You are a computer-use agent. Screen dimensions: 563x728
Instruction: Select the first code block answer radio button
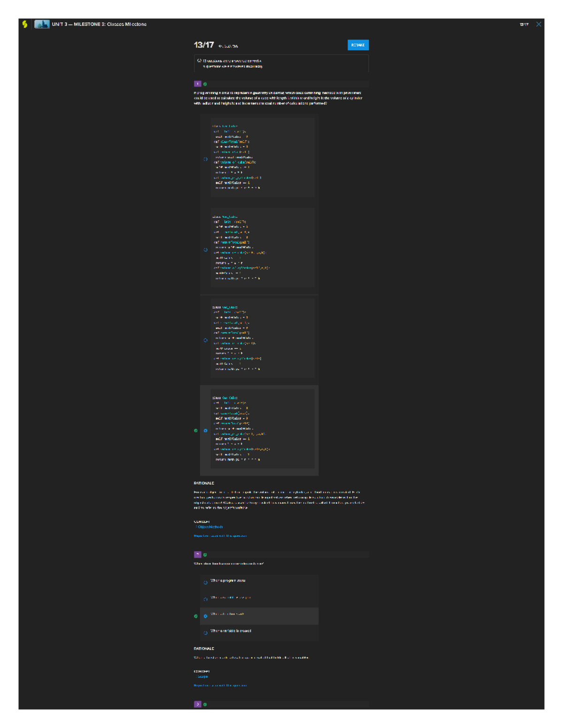point(205,159)
